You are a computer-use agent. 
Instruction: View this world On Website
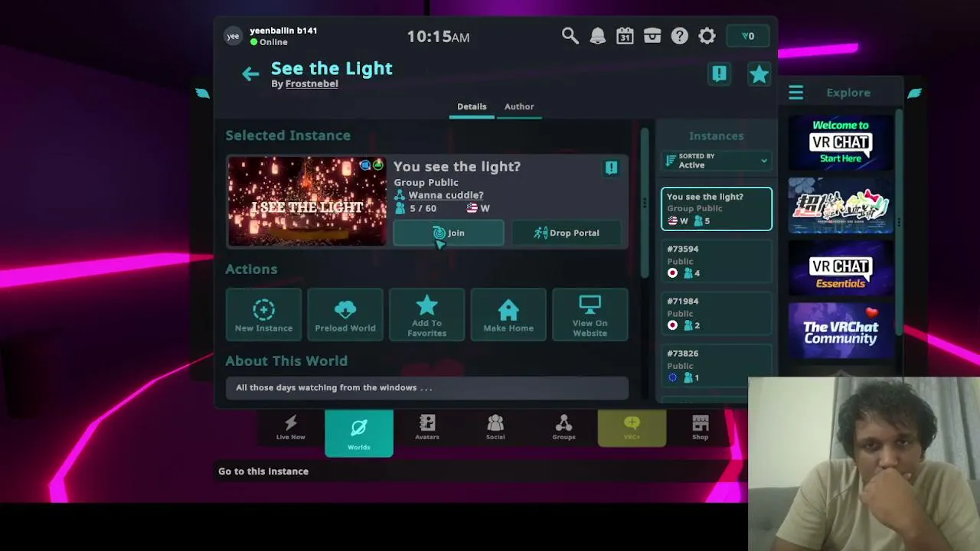[590, 315]
